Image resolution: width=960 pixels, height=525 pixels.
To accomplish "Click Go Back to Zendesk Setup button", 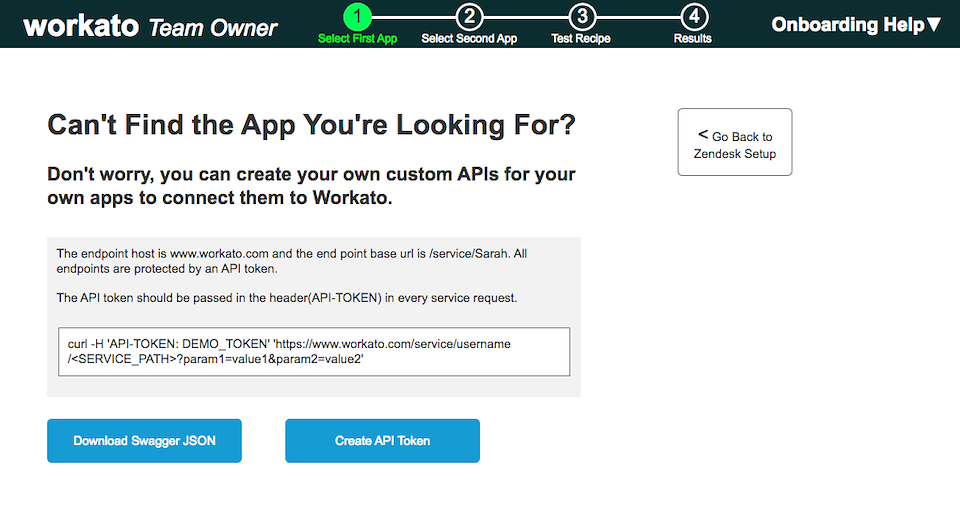I will (735, 142).
